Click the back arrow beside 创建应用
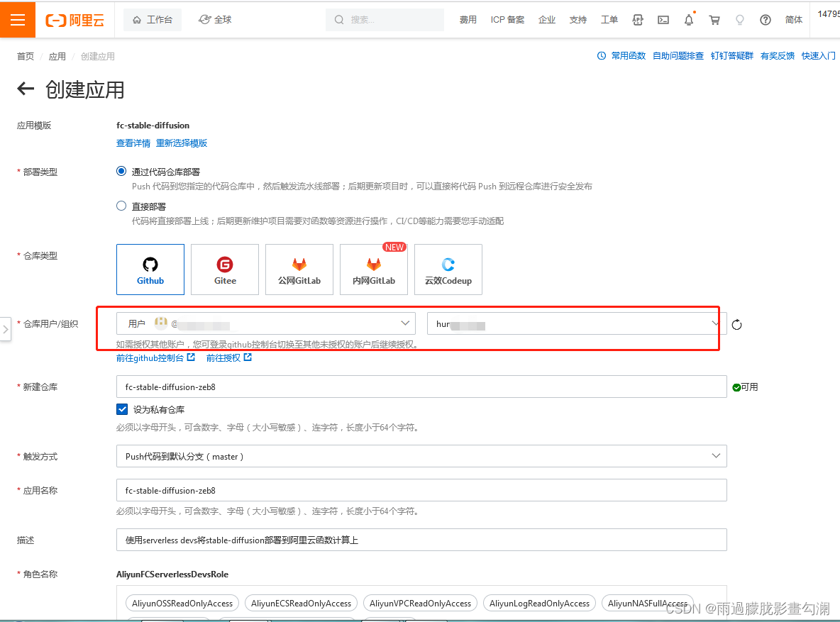 [x=26, y=89]
